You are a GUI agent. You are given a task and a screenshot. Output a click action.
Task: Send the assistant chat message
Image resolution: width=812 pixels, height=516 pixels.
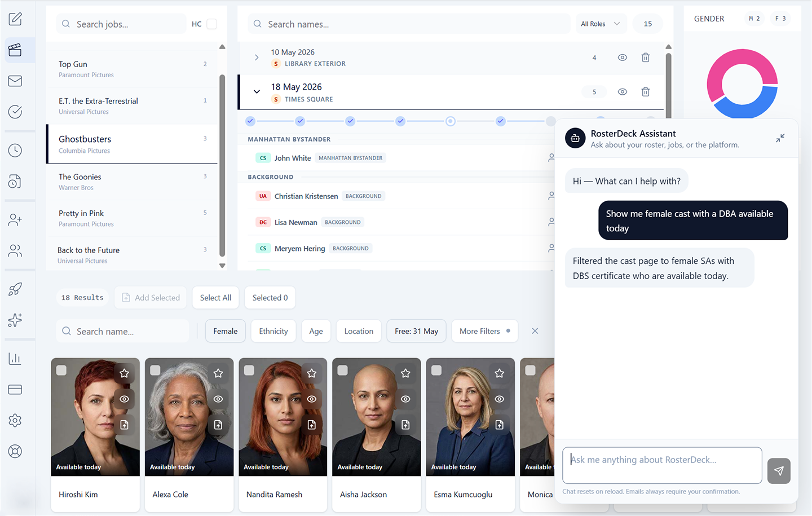pyautogui.click(x=779, y=471)
